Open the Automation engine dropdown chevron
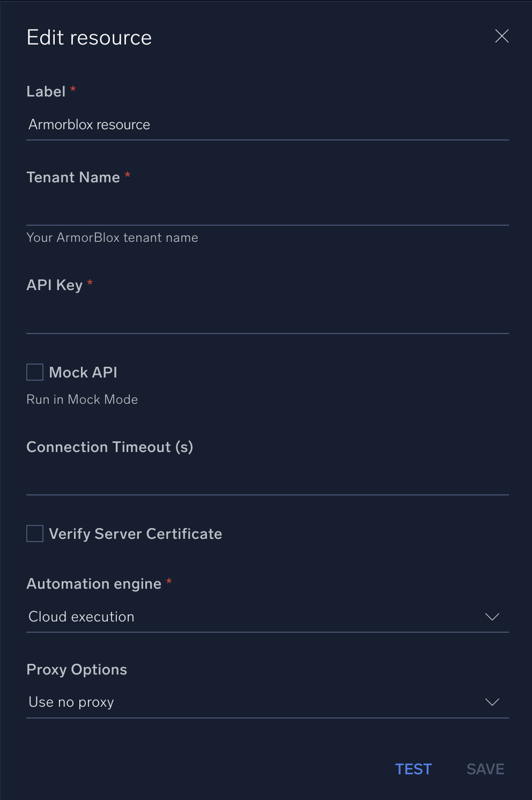Screen dimensions: 532x800 [492, 617]
